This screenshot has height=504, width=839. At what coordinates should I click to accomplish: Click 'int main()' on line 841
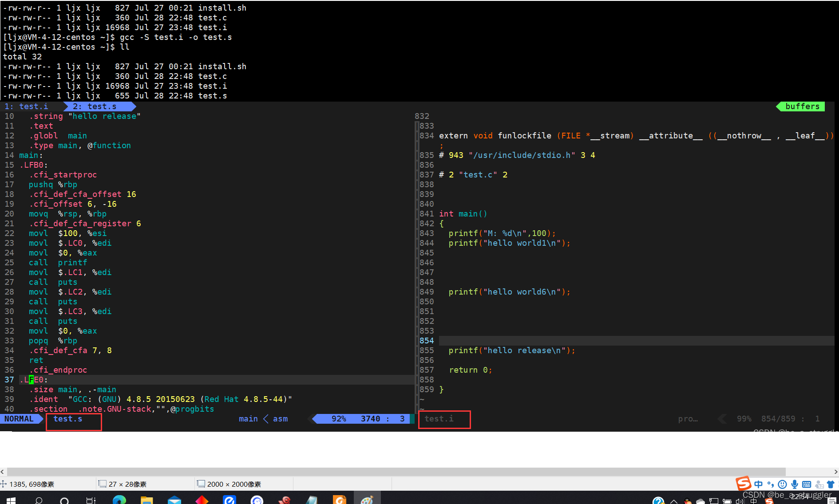coord(463,214)
